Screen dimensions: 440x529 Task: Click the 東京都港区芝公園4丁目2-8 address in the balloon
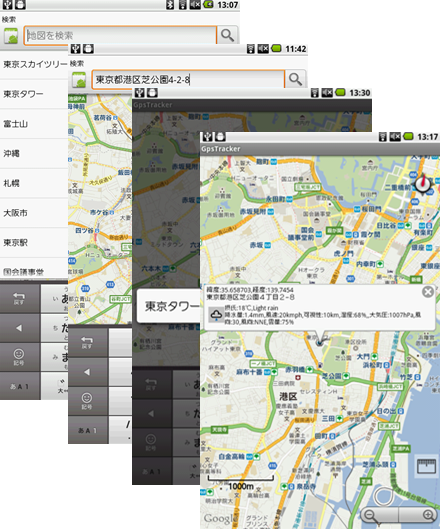(x=250, y=297)
